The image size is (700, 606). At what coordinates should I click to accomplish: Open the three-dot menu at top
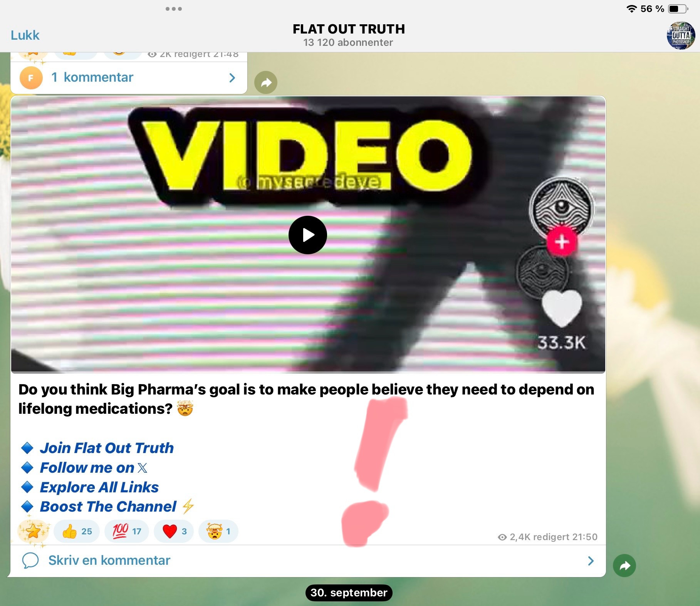[174, 9]
